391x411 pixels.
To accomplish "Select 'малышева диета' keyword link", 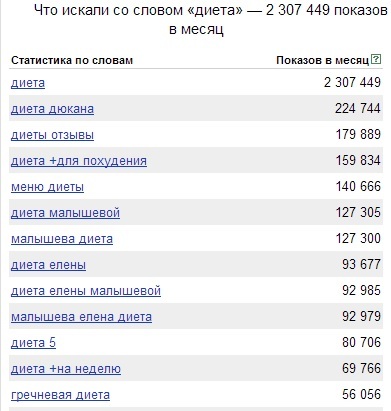I will [x=62, y=239].
